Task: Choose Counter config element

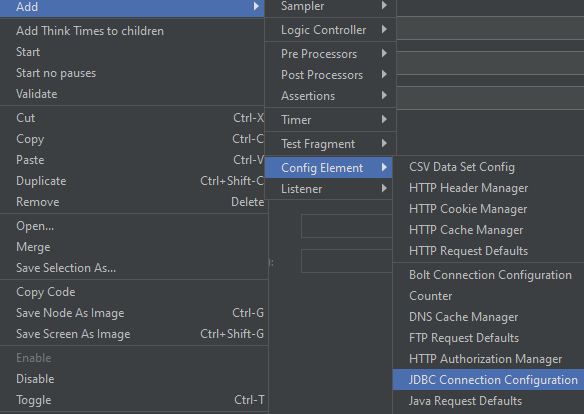Action: coord(488,296)
